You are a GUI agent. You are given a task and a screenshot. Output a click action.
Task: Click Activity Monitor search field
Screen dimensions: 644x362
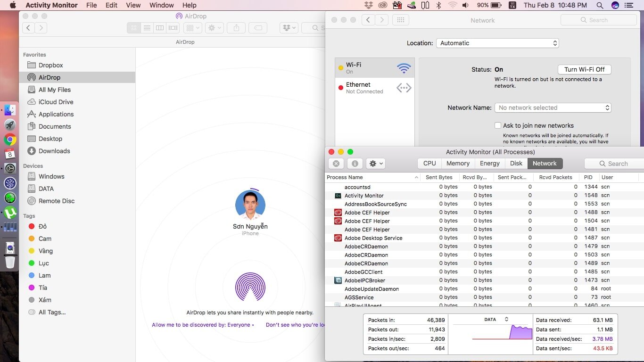click(614, 164)
